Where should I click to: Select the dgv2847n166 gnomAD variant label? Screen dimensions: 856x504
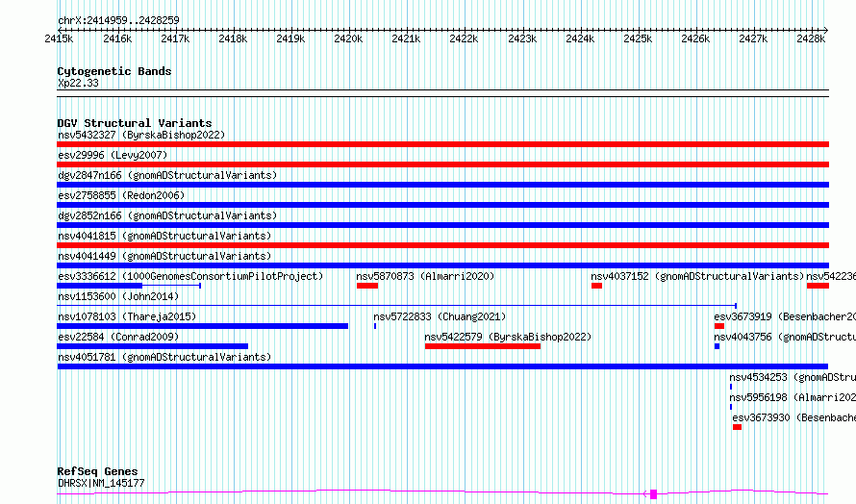click(x=167, y=175)
